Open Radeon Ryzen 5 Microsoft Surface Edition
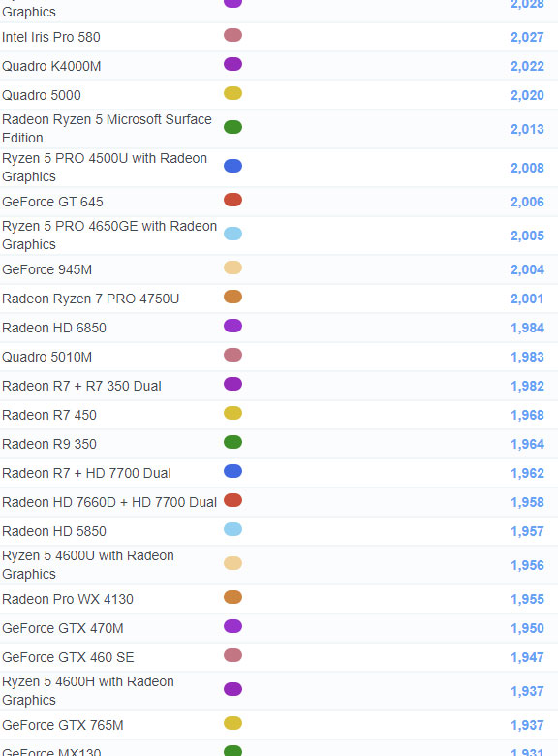 pos(107,129)
